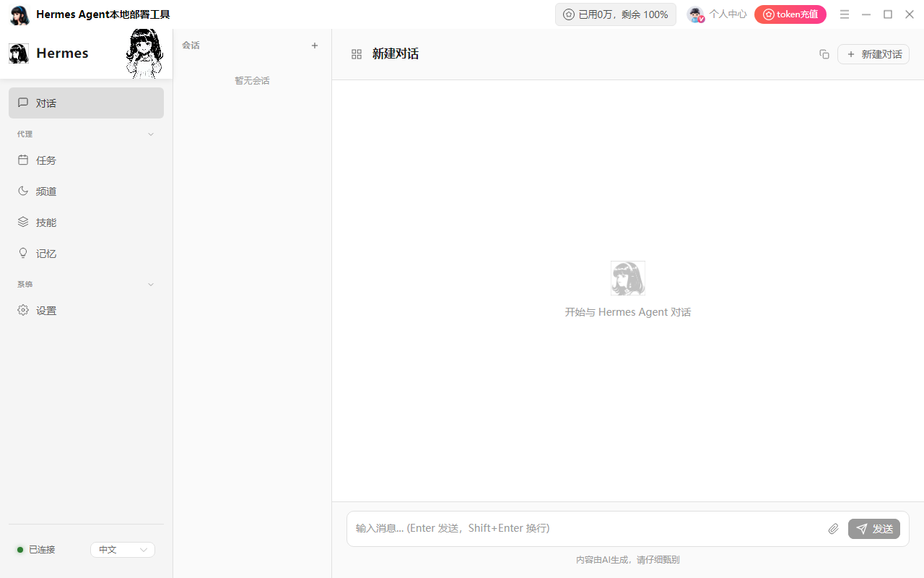Open the hamburger menu in title bar
The image size is (924, 578).
(x=845, y=14)
